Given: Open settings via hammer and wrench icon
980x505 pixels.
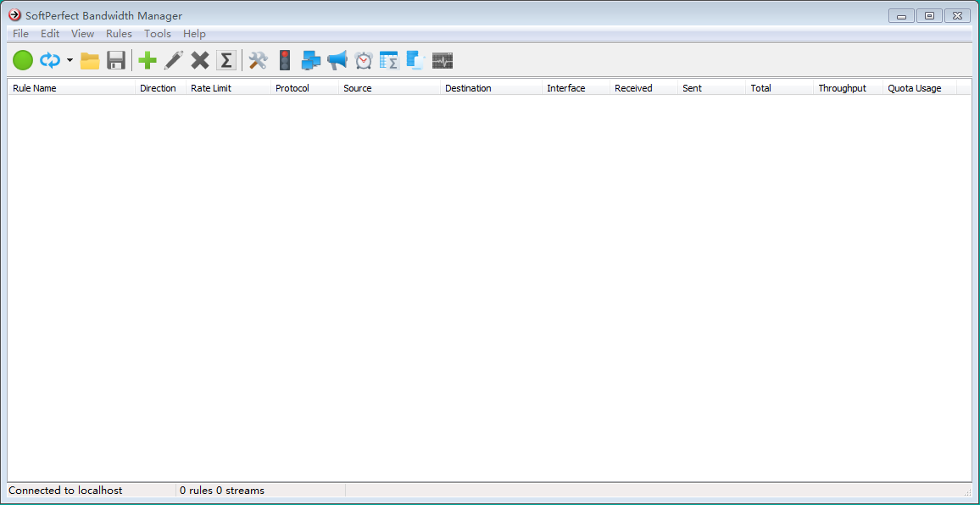Looking at the screenshot, I should [x=258, y=60].
